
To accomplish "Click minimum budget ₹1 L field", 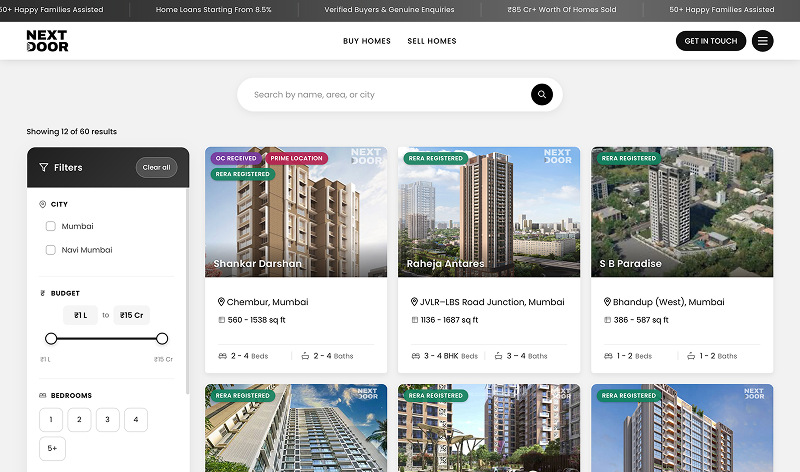I will pyautogui.click(x=81, y=315).
